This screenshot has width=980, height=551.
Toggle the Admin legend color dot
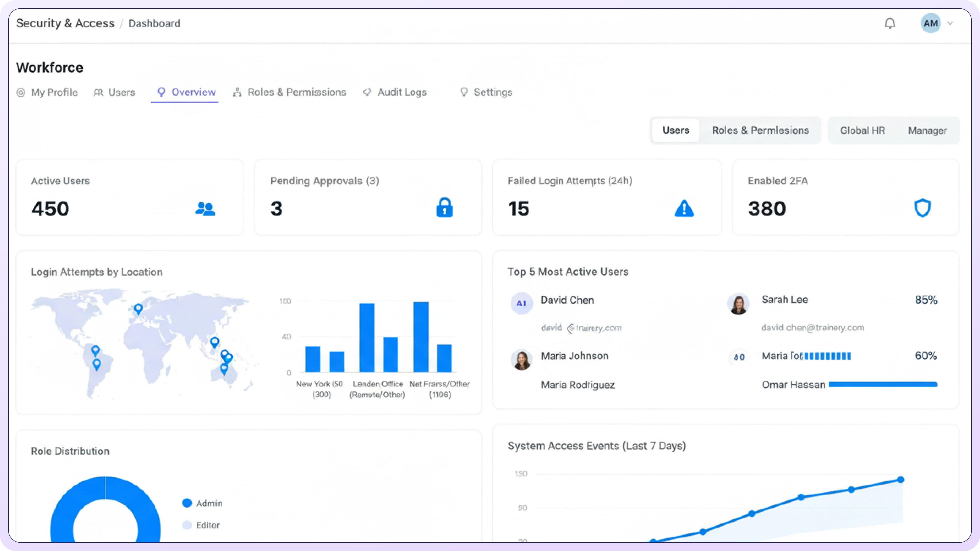tap(187, 503)
